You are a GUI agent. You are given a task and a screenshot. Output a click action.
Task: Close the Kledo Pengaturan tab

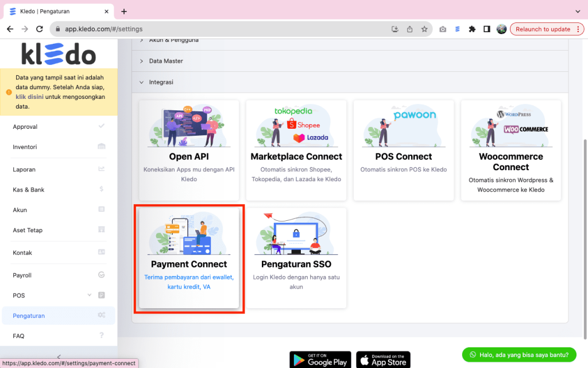106,11
